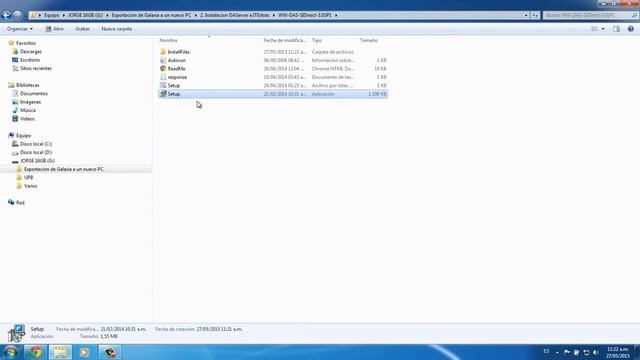Viewport: 640px width, 360px height.
Task: Open Escritorio in Favoritos
Action: [x=30, y=60]
